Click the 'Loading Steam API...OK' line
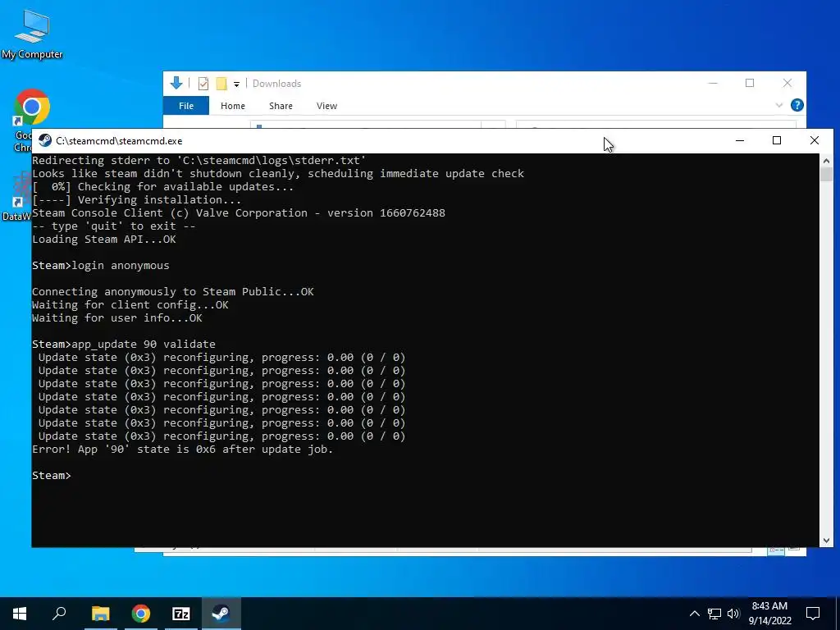This screenshot has width=840, height=630. pyautogui.click(x=104, y=239)
